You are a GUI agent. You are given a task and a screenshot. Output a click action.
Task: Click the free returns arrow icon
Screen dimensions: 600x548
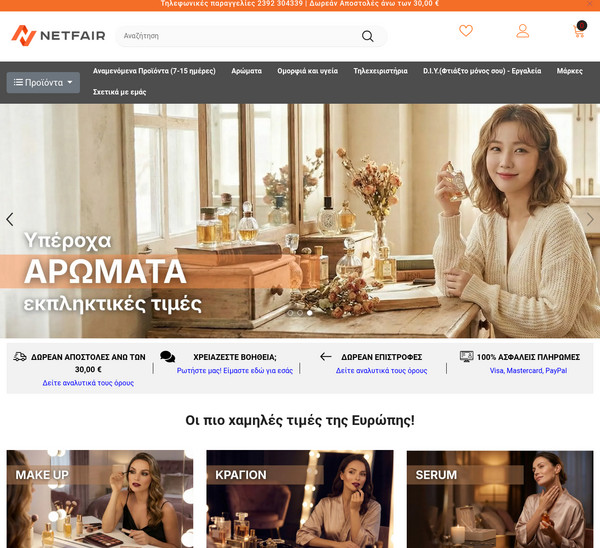[x=326, y=357]
